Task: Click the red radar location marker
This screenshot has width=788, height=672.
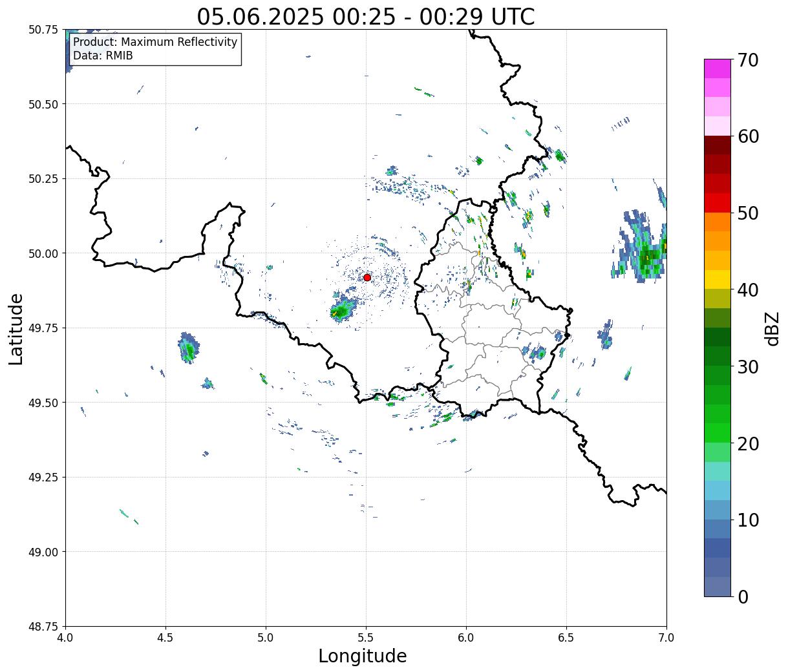Action: point(367,277)
